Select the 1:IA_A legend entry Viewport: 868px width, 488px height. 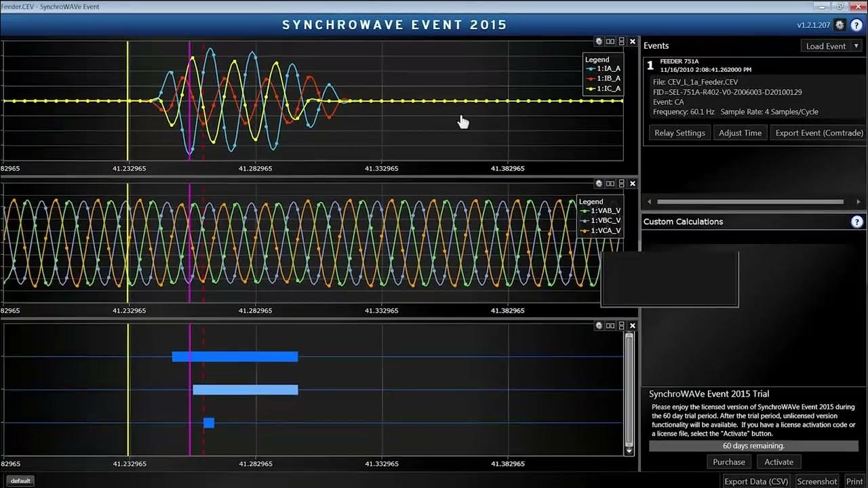[604, 68]
